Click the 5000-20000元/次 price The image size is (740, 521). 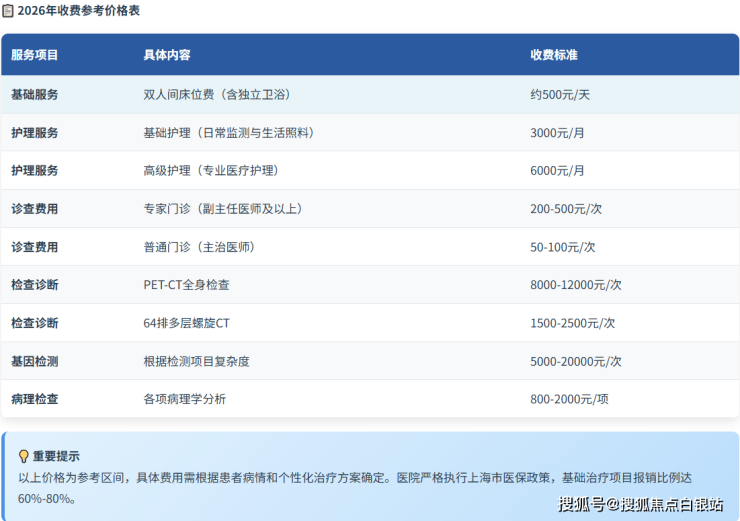coord(576,361)
